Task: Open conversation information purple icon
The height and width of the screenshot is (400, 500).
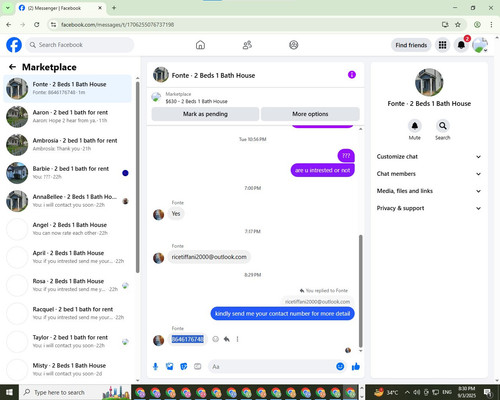Action: point(352,75)
